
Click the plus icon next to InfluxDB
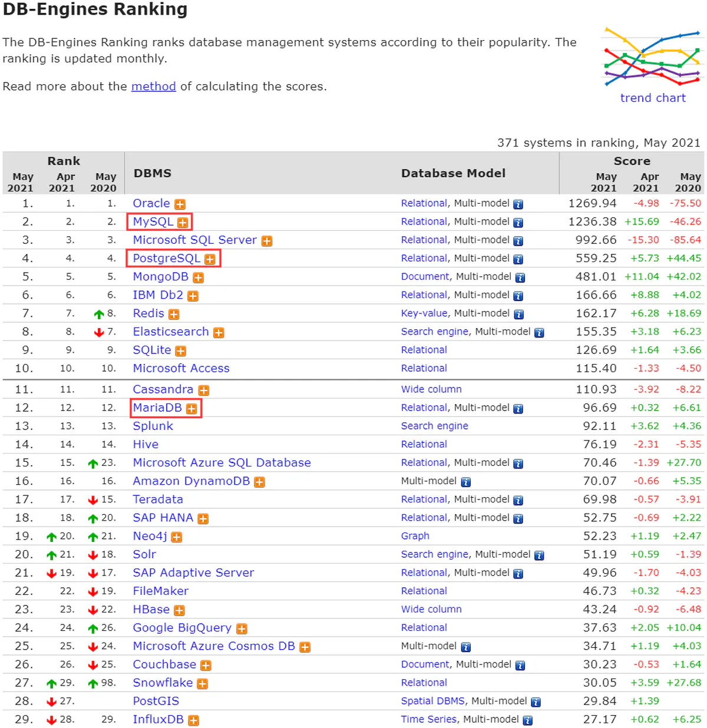[193, 720]
